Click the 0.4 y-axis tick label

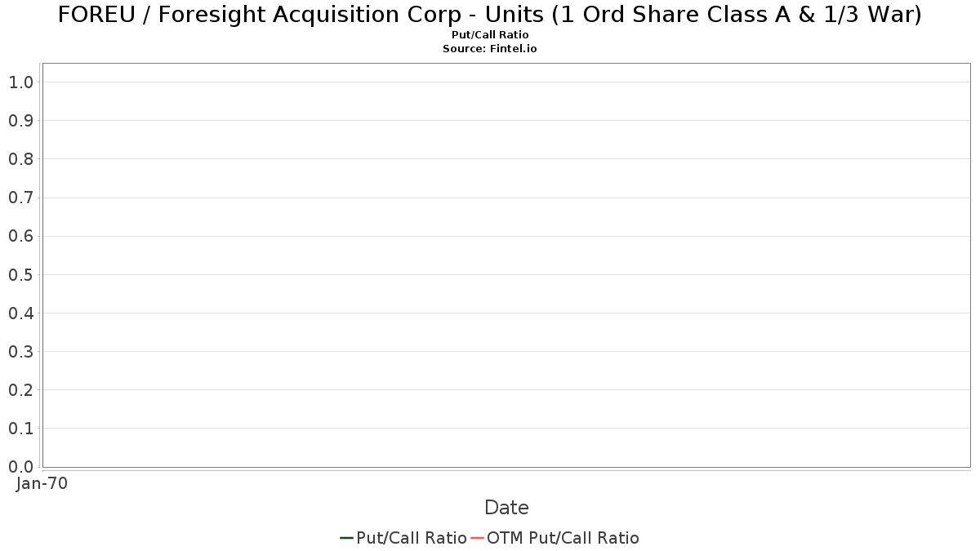tap(20, 313)
